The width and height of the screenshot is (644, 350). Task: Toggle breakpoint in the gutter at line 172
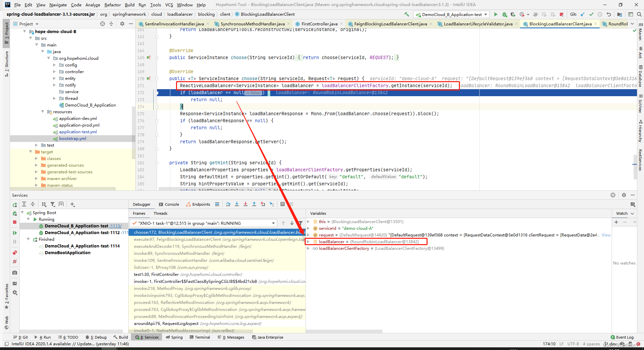tap(149, 93)
